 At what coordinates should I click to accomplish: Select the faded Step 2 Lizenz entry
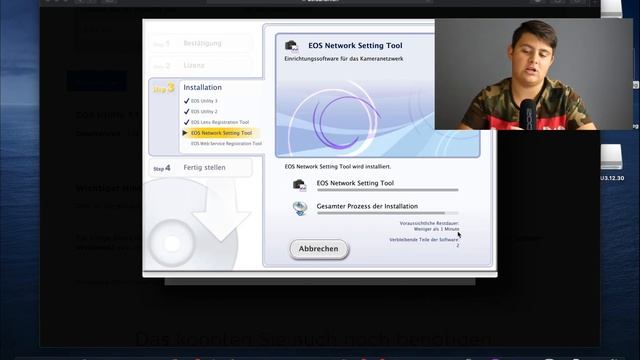click(200, 65)
